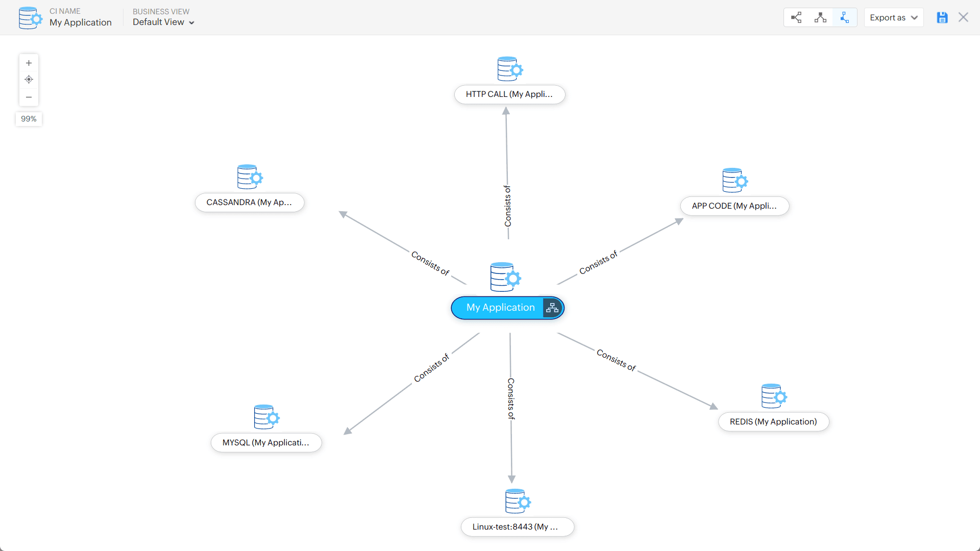Click the 99% zoom level indicator

pos(29,118)
